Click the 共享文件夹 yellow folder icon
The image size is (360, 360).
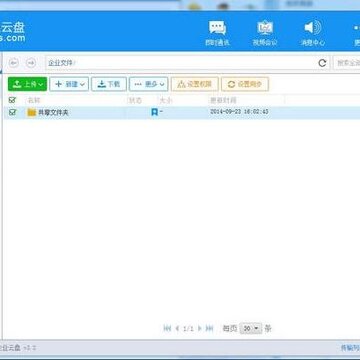coord(32,113)
